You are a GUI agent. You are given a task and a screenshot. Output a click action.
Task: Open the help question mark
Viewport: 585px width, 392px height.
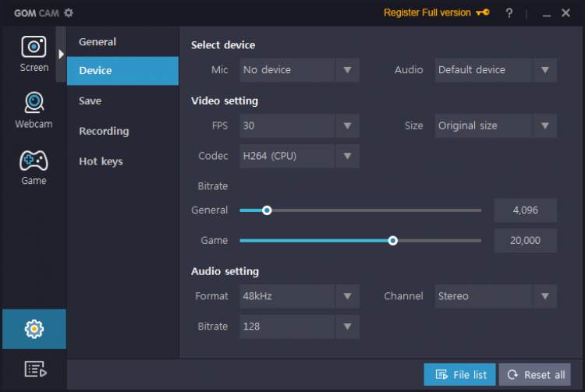(509, 13)
